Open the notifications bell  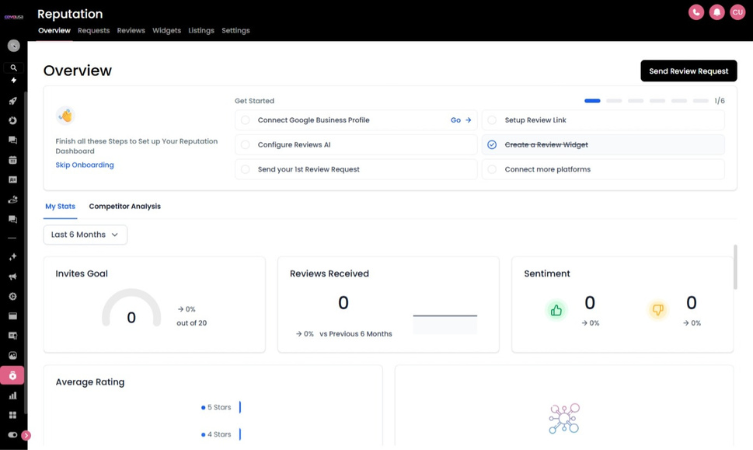(717, 12)
